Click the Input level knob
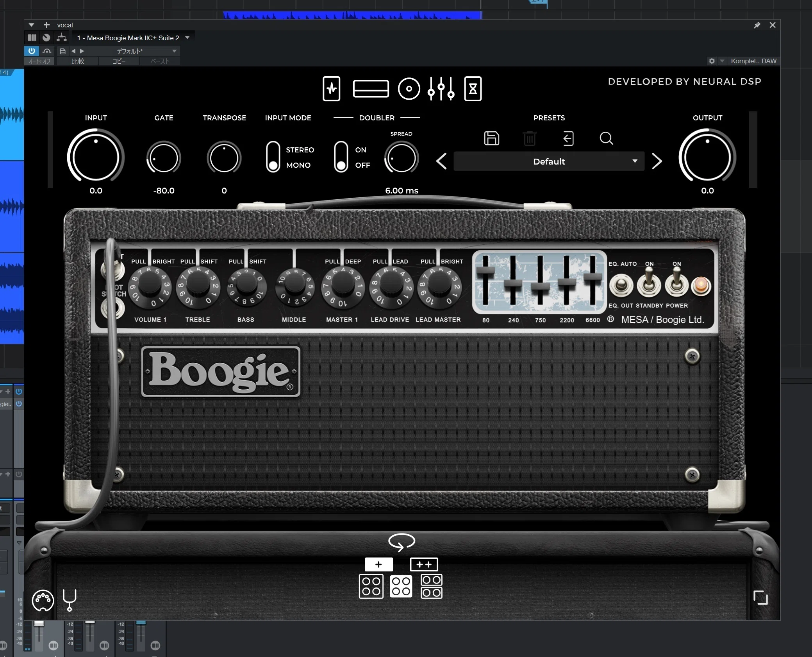 pos(96,157)
